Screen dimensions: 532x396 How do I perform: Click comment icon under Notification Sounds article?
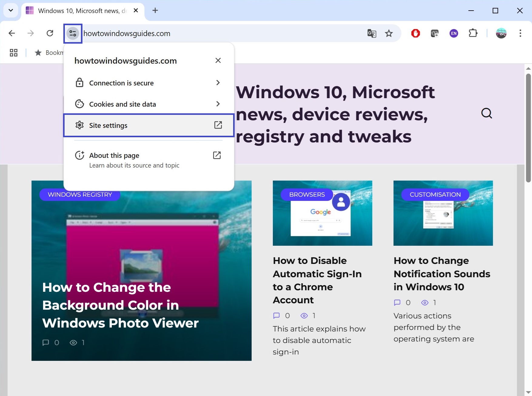coord(397,303)
